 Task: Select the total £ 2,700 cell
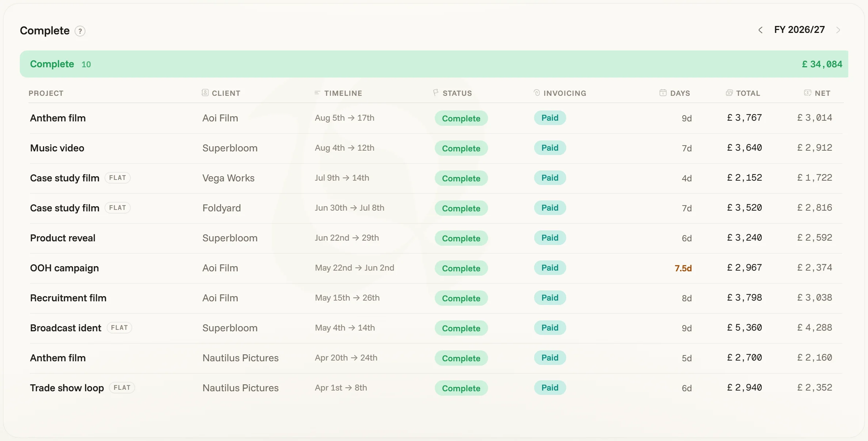pos(745,358)
